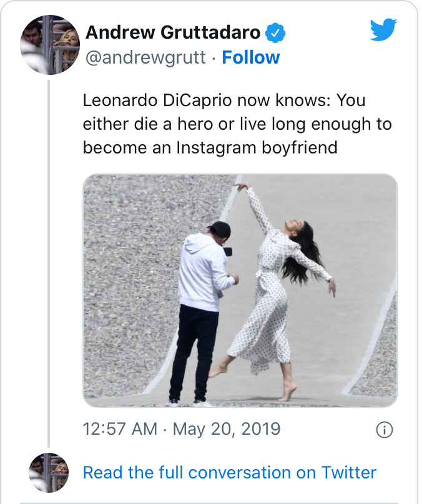Click small avatar beside the conversation link
Screen dimensions: 422x504
pos(49,472)
